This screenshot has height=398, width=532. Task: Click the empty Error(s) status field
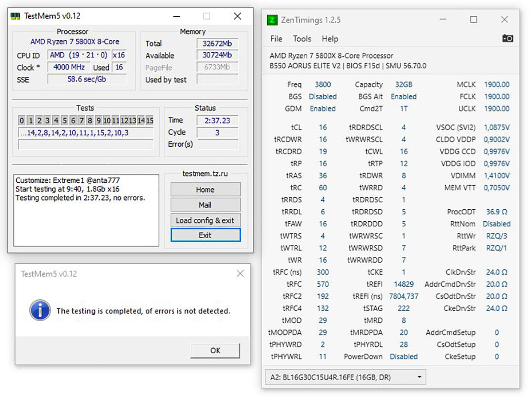pos(218,145)
